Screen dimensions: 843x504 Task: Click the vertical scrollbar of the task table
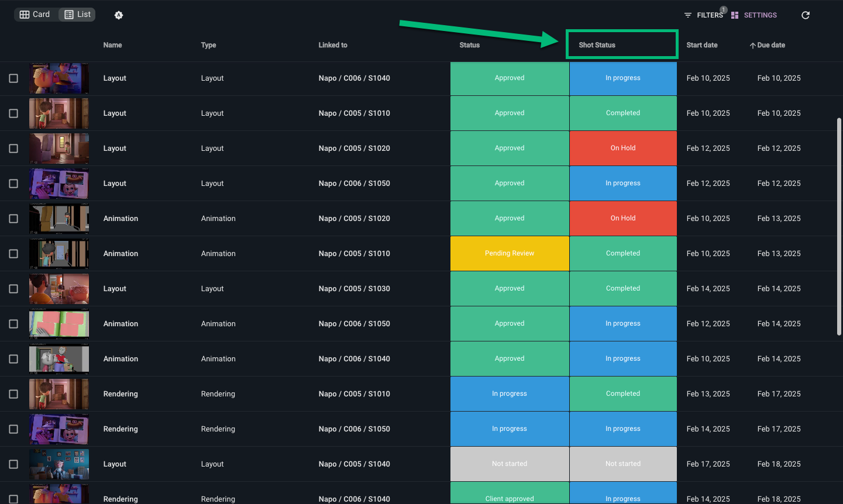839,227
